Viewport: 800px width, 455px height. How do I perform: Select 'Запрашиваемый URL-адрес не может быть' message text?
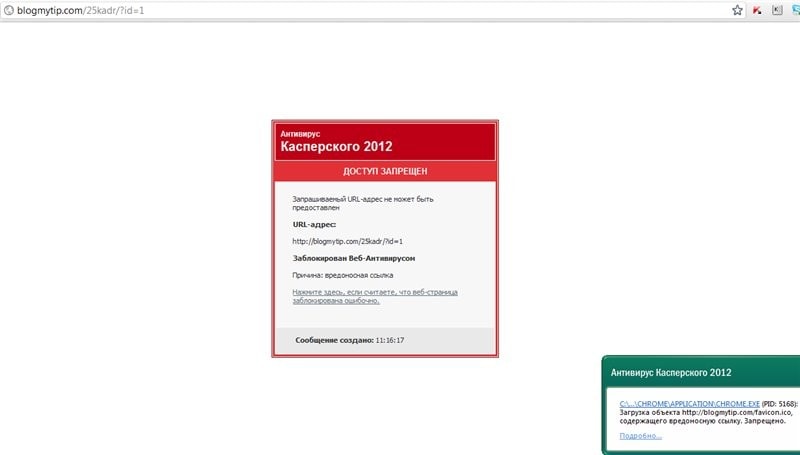tap(363, 199)
